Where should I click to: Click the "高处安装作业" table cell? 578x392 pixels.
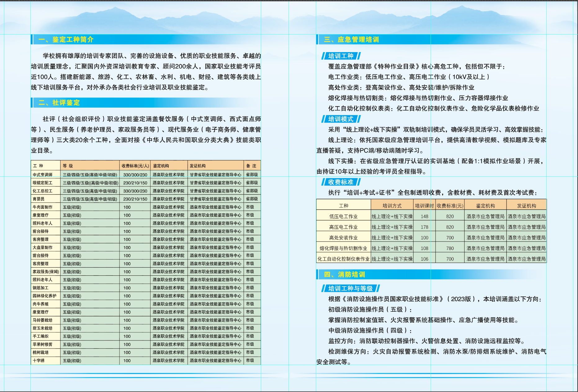point(343,238)
